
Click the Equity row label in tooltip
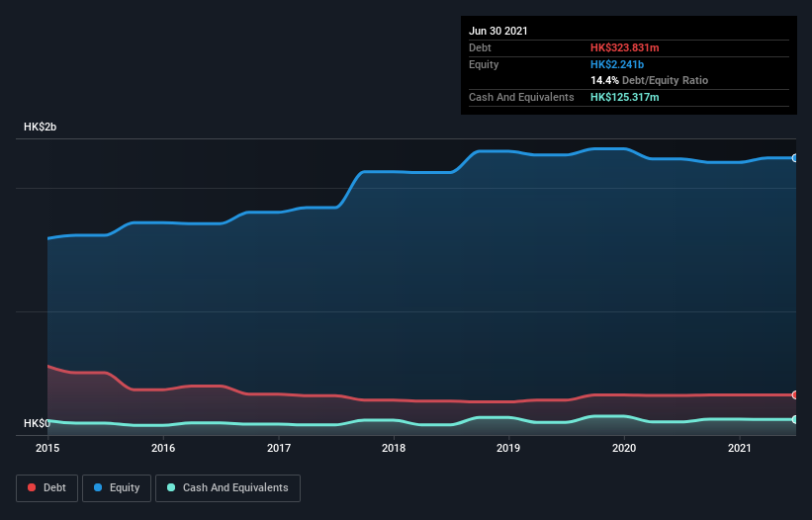tap(484, 64)
